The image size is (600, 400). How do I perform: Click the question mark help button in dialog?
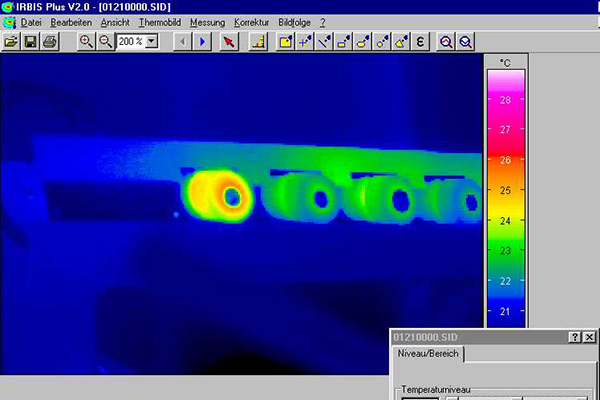[x=575, y=337]
